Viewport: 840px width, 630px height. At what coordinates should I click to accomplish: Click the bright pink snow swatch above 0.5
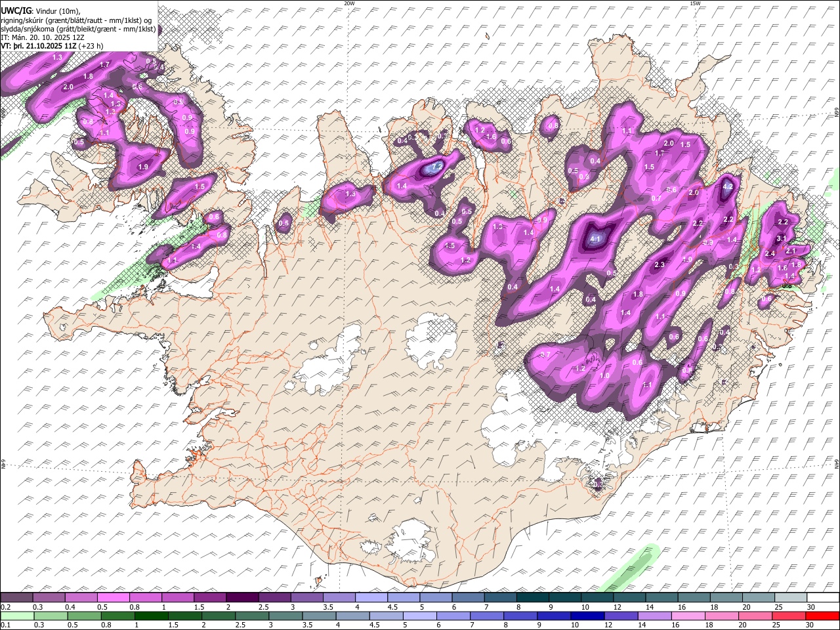pos(113,597)
